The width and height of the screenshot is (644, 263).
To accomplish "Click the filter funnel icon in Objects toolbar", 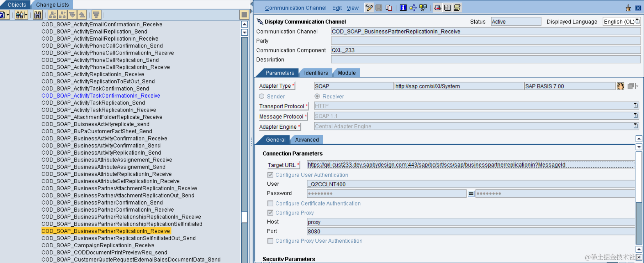I will click(96, 15).
